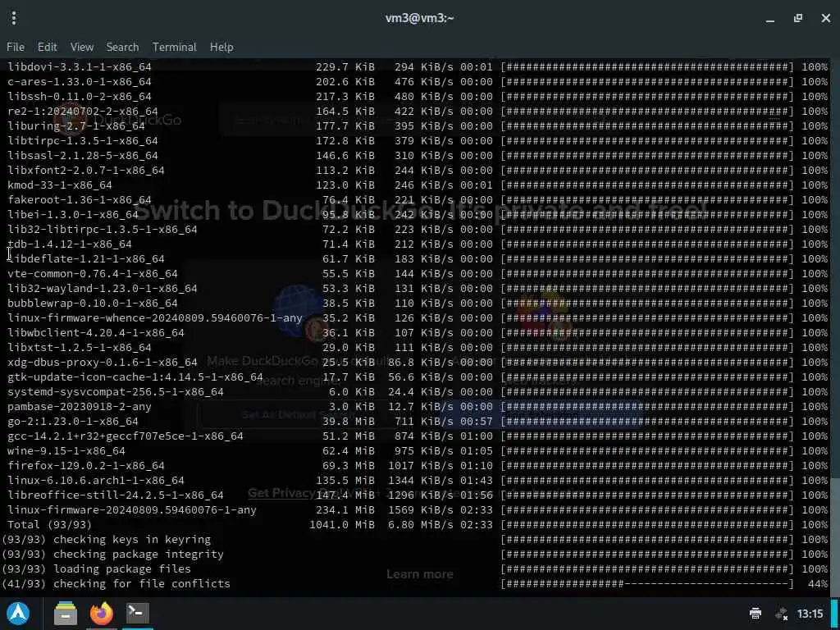Minimize the terminal window
840x630 pixels.
770,19
